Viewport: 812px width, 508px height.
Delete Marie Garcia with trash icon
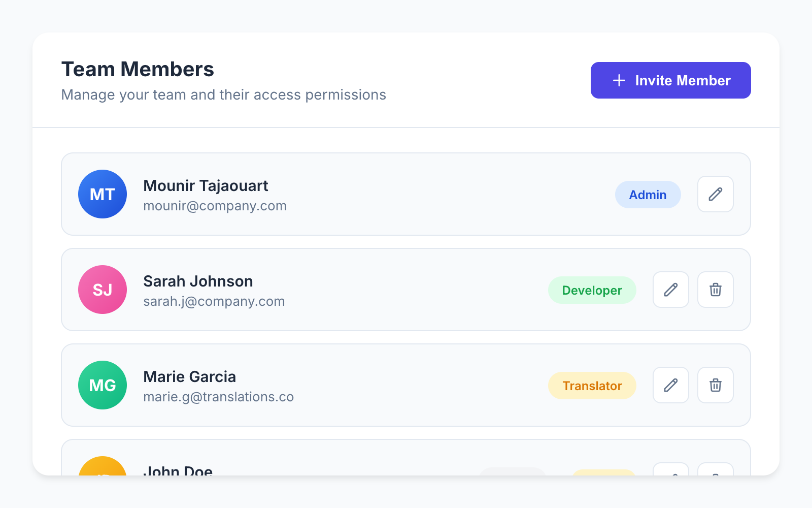pyautogui.click(x=715, y=385)
